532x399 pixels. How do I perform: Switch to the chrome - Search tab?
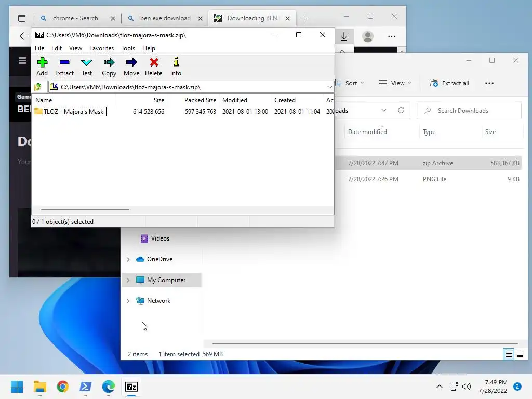pos(75,18)
